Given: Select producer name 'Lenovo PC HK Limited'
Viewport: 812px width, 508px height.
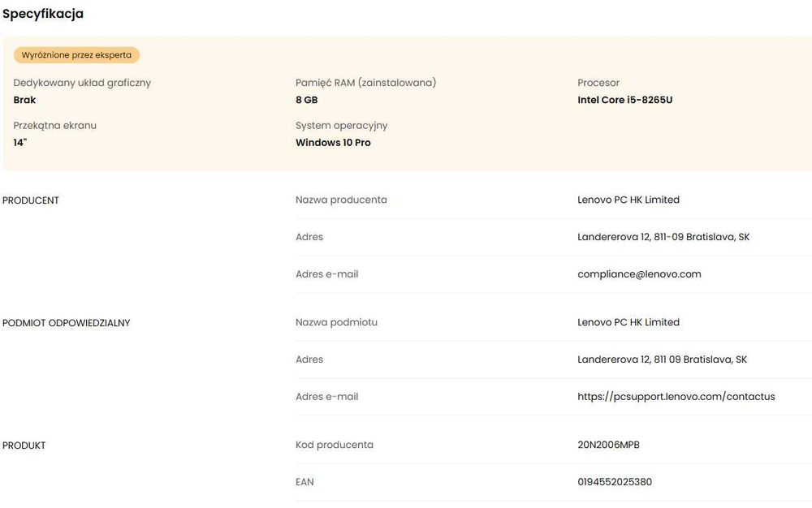Looking at the screenshot, I should [x=628, y=200].
